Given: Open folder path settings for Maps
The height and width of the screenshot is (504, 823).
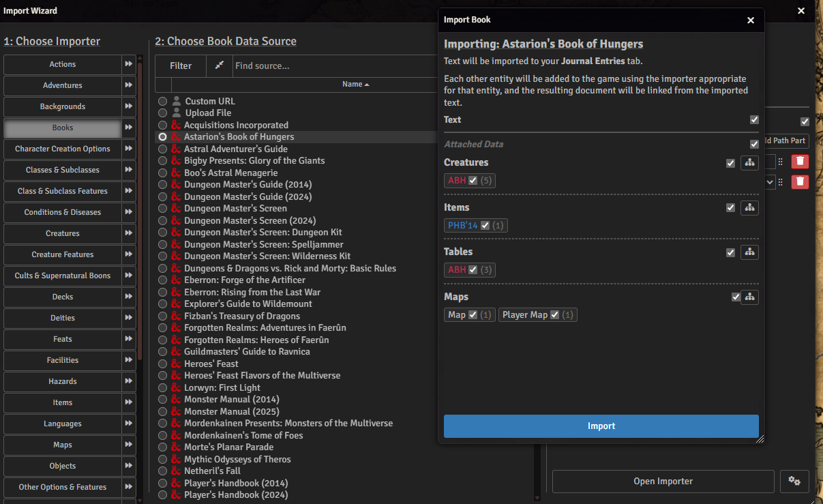Looking at the screenshot, I should pos(749,297).
